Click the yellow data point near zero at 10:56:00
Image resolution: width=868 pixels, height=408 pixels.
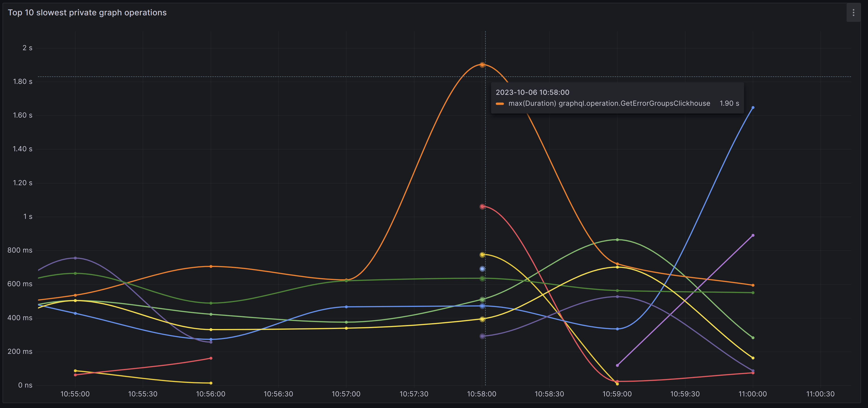pos(211,383)
